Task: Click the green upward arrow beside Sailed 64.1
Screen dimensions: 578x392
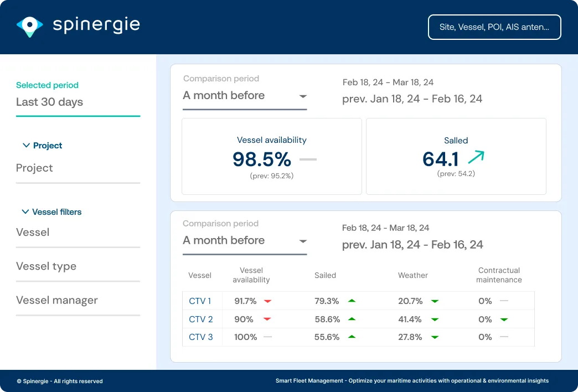Action: point(476,158)
